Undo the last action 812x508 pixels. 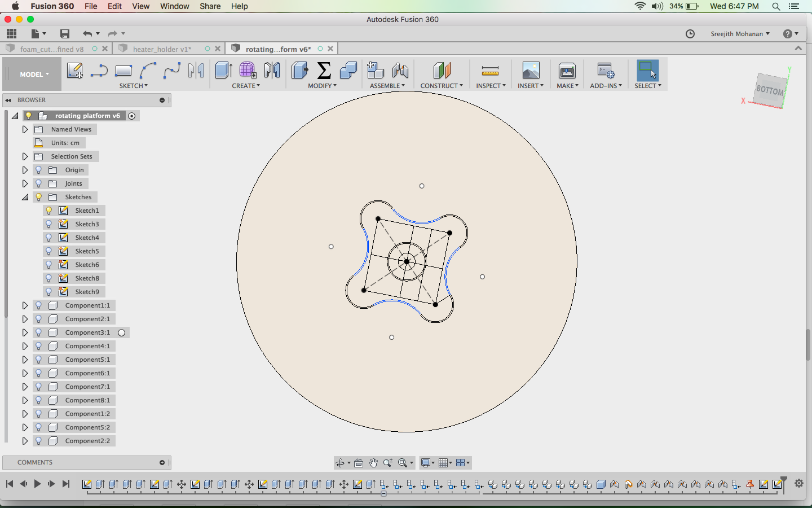pos(87,34)
